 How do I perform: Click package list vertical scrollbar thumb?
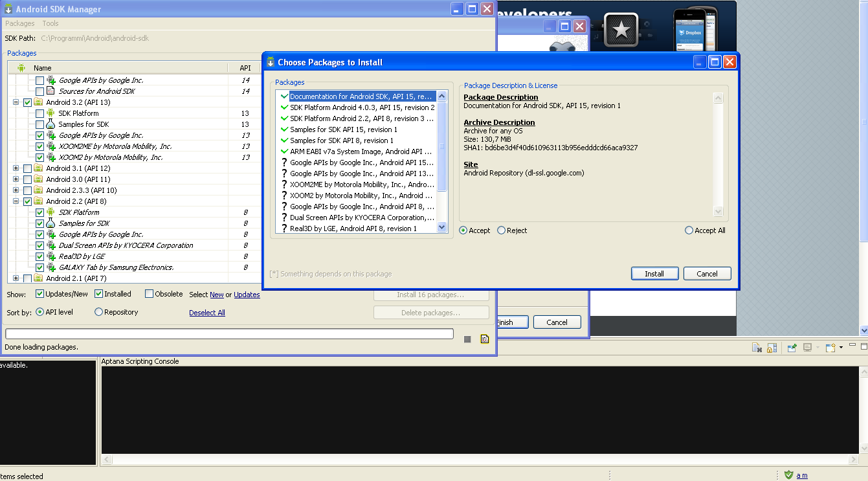pyautogui.click(x=442, y=146)
